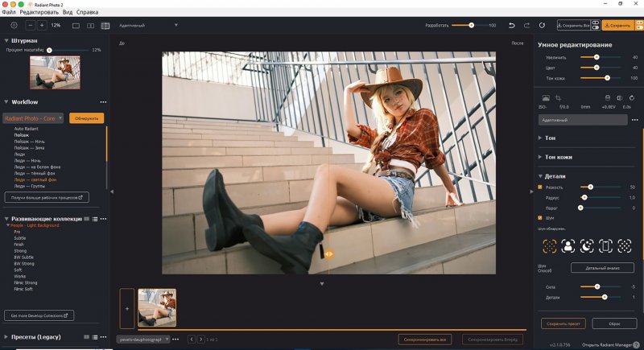Select the portrait noise mode icon
Screen dimensions: 644x350
[568, 246]
